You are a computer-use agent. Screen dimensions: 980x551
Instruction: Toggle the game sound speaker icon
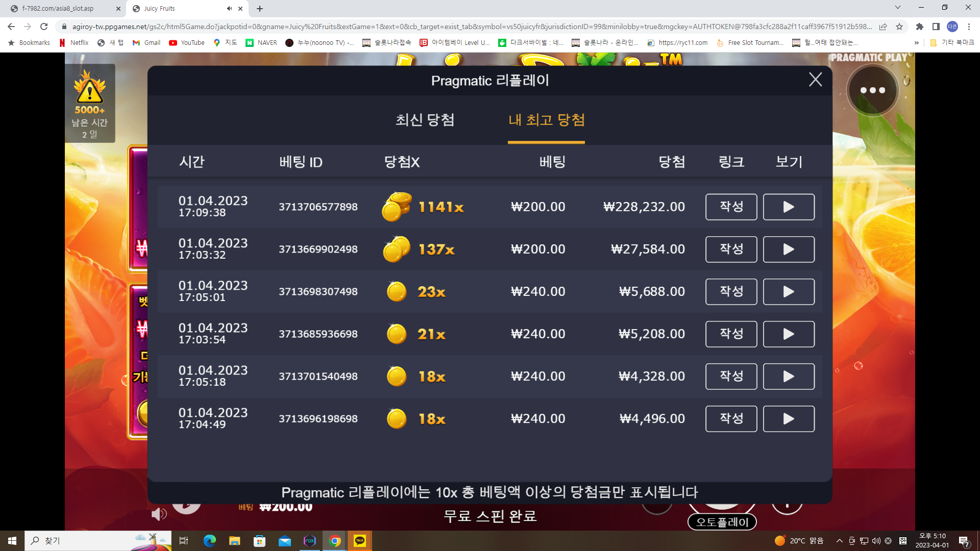(159, 514)
